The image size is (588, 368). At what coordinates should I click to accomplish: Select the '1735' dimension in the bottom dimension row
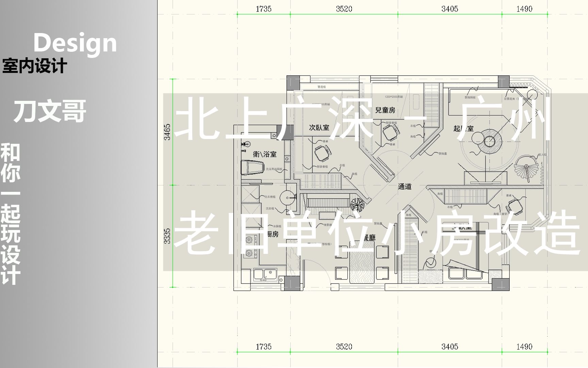pos(264,347)
